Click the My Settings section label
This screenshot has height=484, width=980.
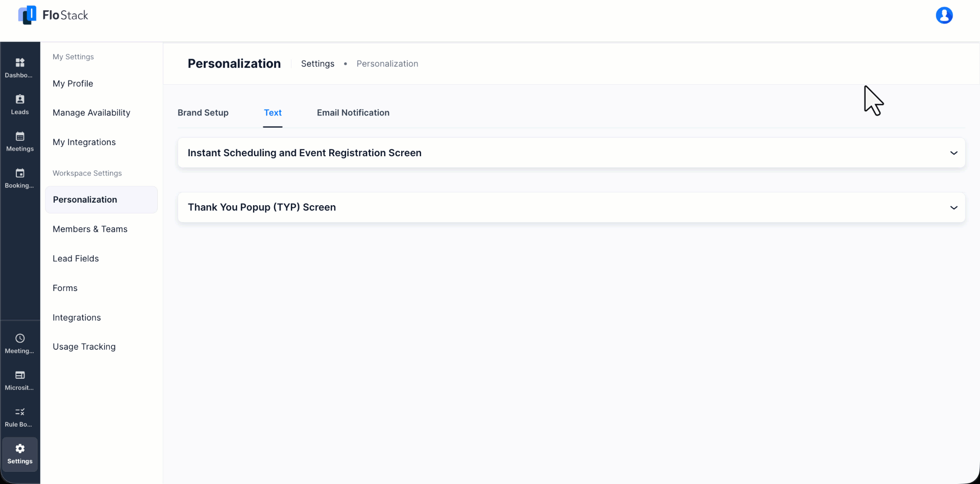tap(73, 57)
